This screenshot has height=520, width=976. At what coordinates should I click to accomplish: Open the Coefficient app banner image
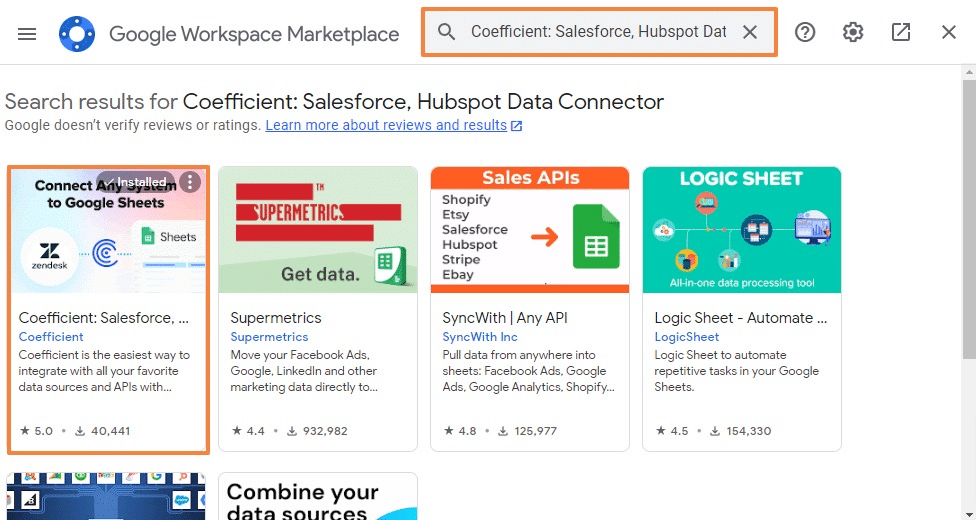click(108, 230)
